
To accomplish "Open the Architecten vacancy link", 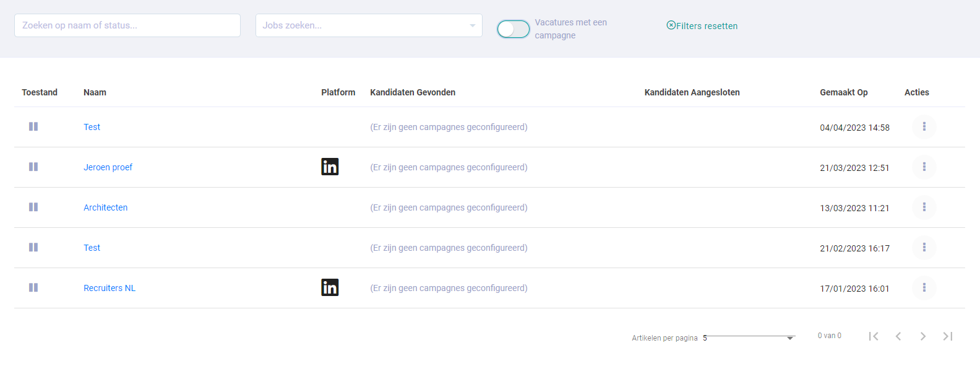I will tap(106, 207).
